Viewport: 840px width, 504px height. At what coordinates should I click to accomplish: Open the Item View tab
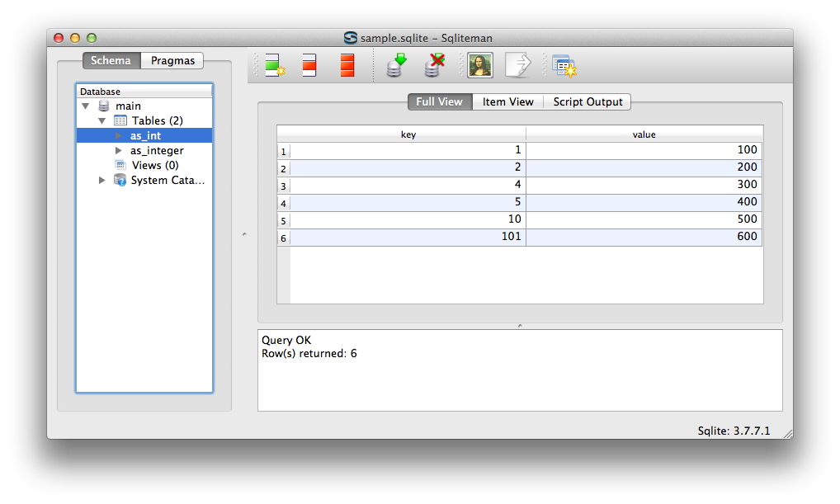click(507, 101)
